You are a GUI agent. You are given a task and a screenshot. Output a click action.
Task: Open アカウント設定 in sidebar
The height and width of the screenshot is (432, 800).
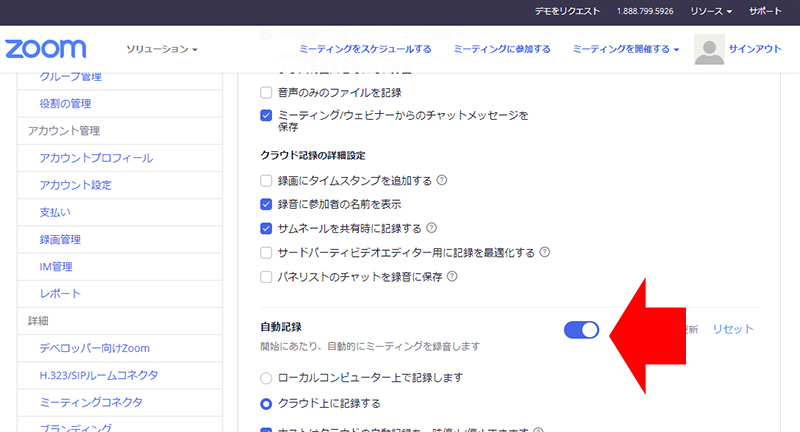click(75, 185)
